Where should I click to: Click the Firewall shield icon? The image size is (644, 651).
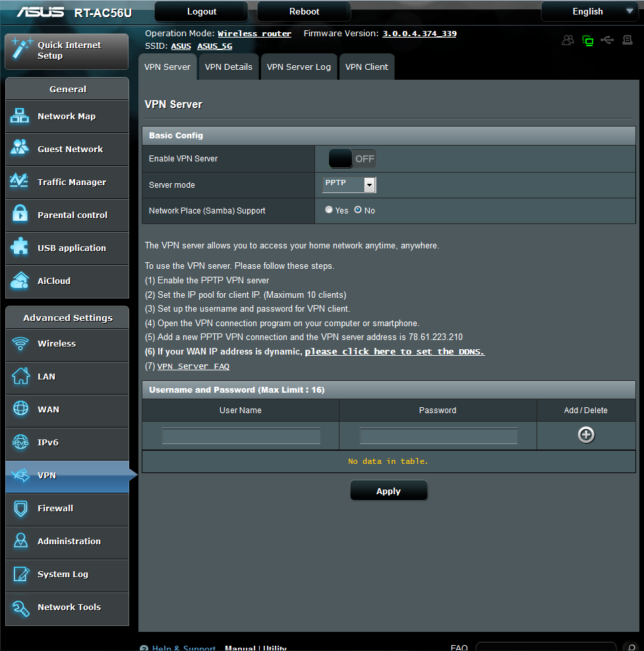[20, 508]
